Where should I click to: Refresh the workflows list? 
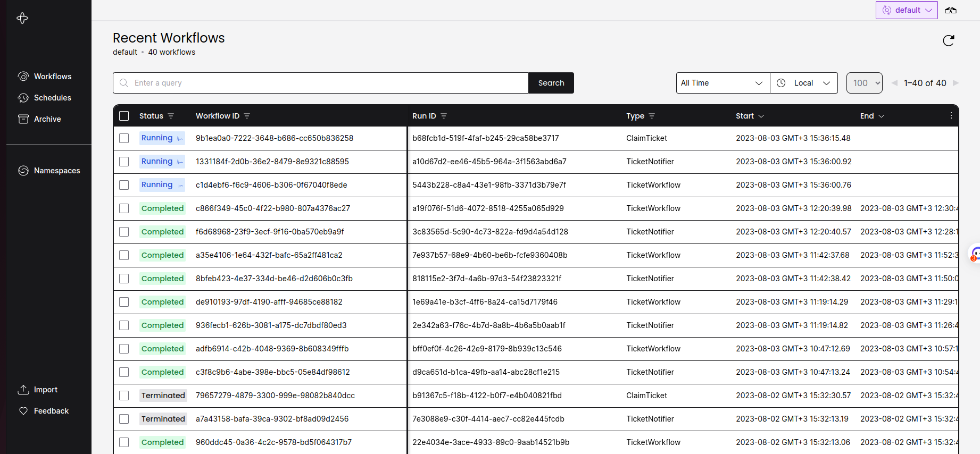tap(949, 40)
